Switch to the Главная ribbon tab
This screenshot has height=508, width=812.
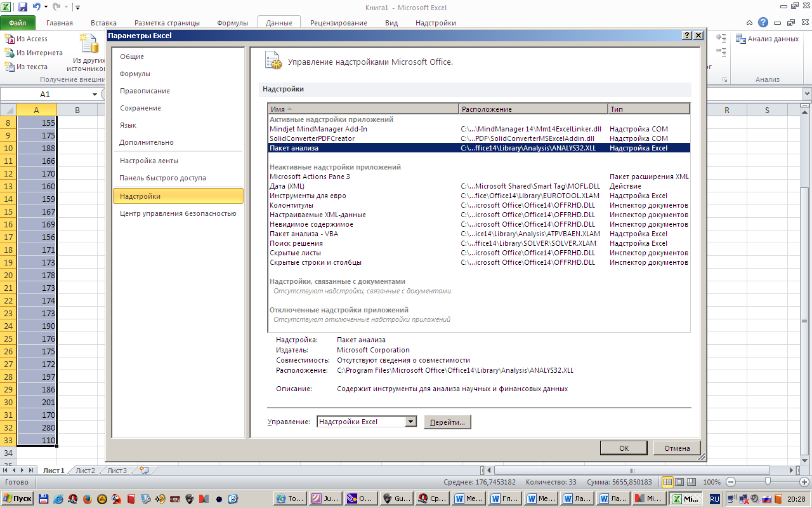click(x=60, y=23)
